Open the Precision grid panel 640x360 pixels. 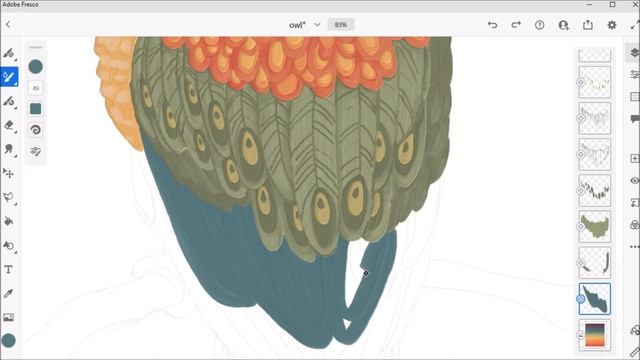(634, 96)
